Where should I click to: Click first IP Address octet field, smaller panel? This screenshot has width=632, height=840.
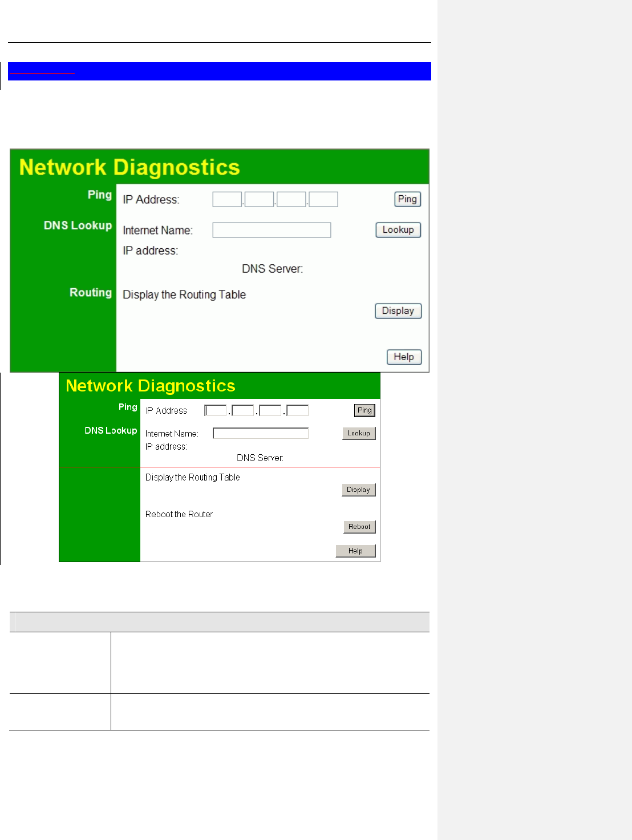[216, 410]
